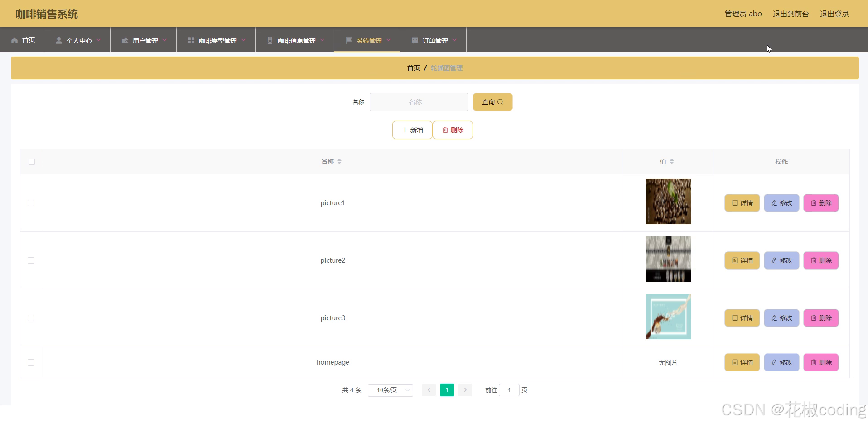Click the trash icon in picture2's 删除 button
This screenshot has width=868, height=424.
coord(814,260)
